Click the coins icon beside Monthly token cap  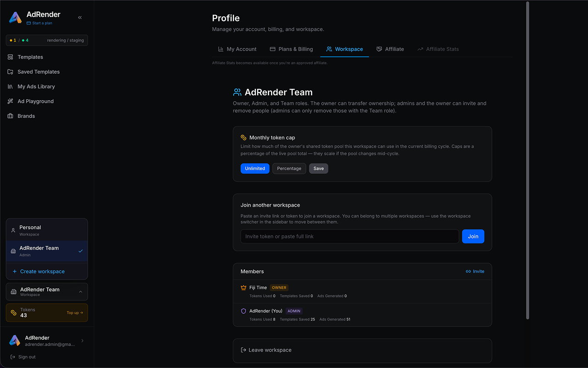click(243, 138)
